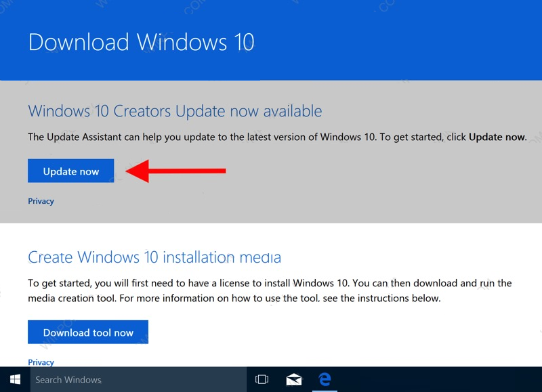Click 'Create Windows 10 installation media' heading
This screenshot has width=542, height=392.
tap(154, 257)
